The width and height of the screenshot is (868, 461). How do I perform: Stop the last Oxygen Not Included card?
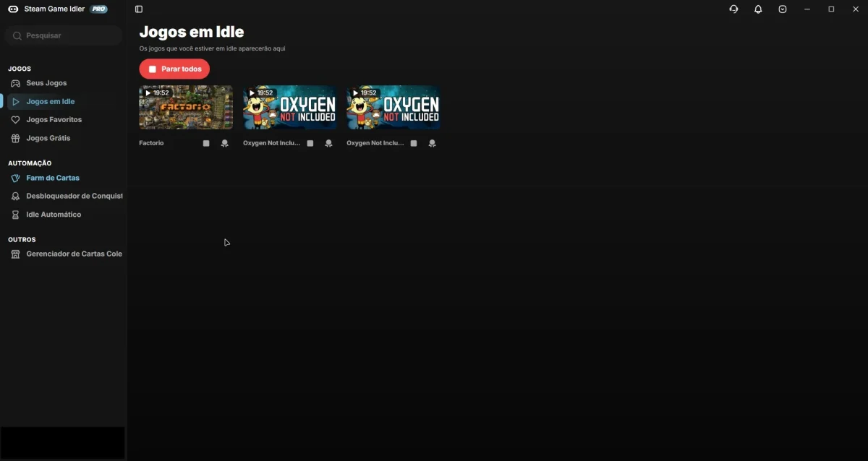coord(414,143)
